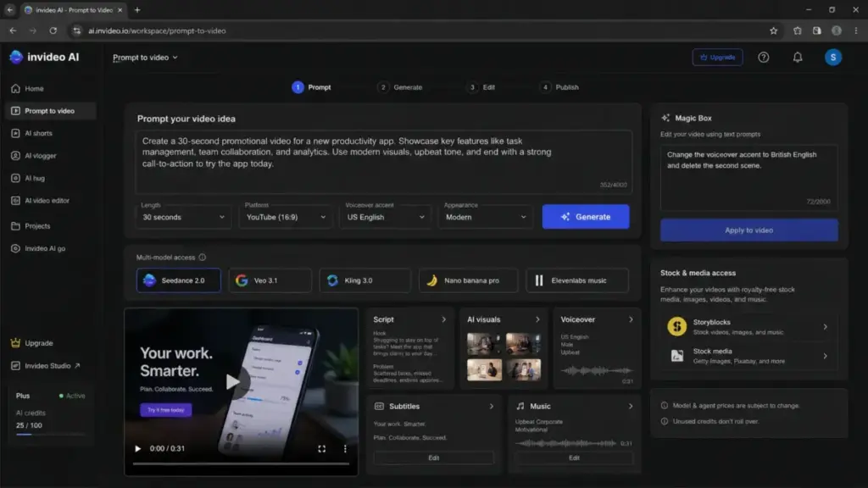The width and height of the screenshot is (868, 488).
Task: Click the large play overlay on preview
Action: coord(233,381)
